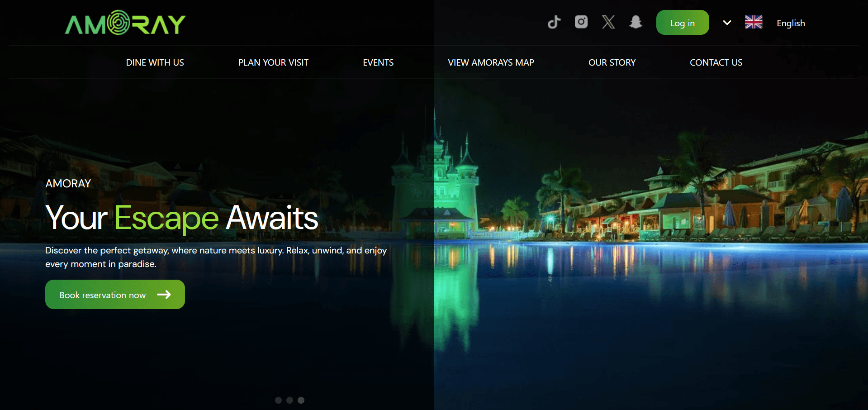Open View Amorays Map page

click(491, 62)
